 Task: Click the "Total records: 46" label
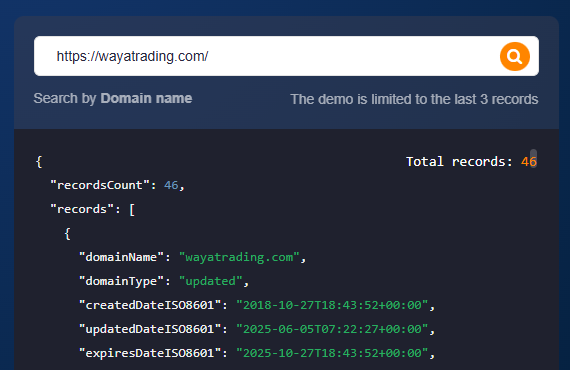click(471, 161)
